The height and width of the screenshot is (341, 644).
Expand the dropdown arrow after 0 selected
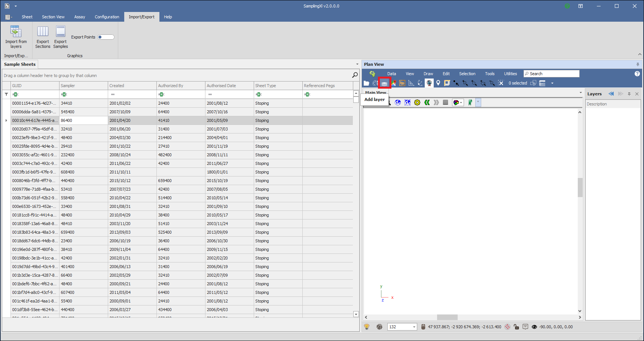click(552, 83)
